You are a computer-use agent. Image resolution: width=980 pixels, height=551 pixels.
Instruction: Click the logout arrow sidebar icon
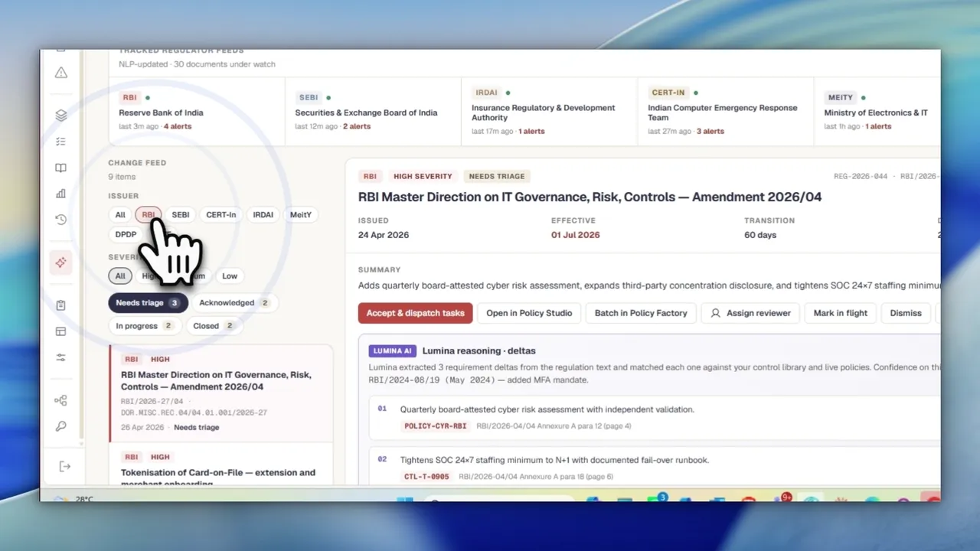tap(64, 466)
